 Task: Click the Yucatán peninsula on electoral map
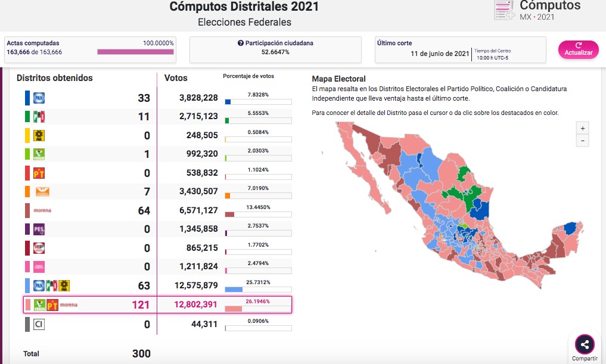click(x=569, y=235)
